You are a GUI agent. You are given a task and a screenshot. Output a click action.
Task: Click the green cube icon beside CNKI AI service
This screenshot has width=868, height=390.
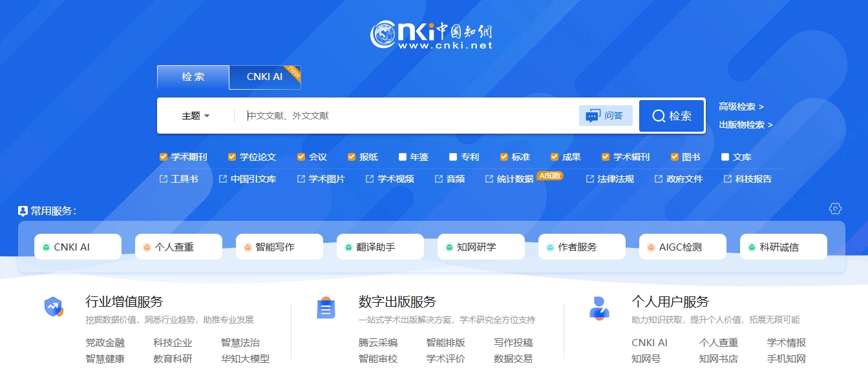pos(46,247)
